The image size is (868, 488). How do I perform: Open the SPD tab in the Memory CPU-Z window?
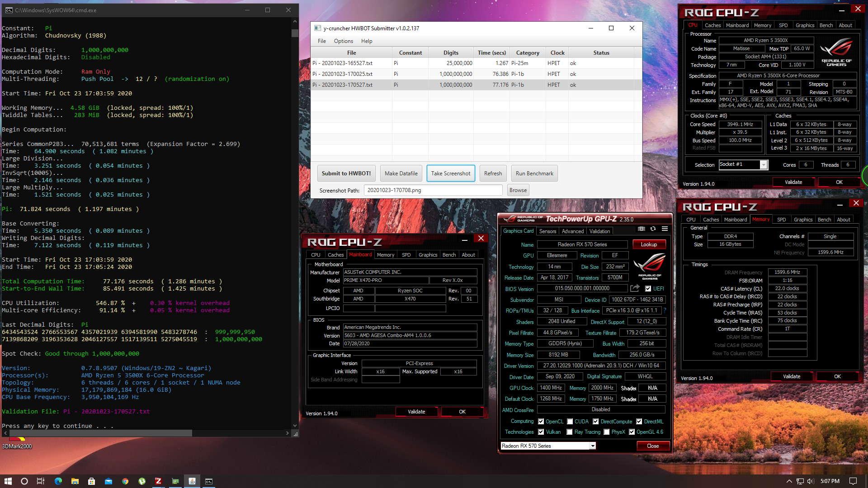(x=781, y=220)
